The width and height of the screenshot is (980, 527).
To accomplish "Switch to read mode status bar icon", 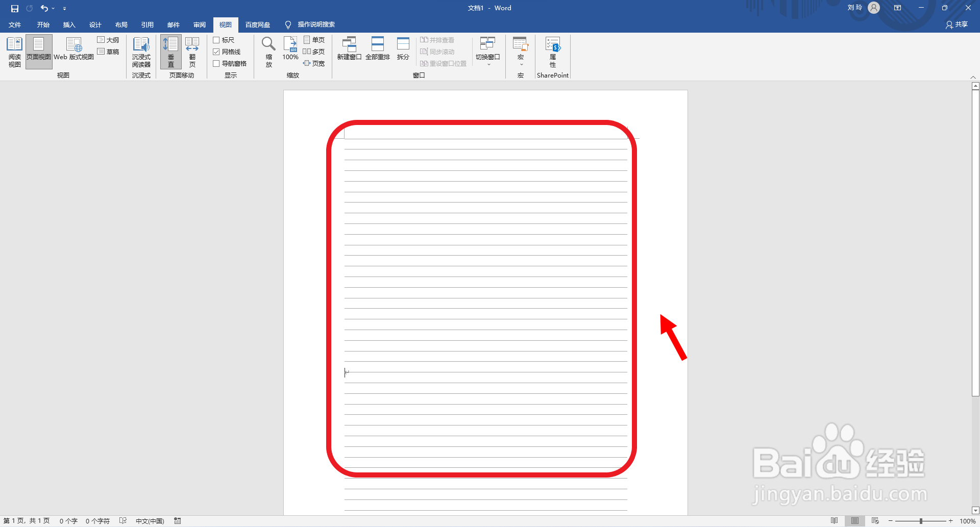I will coord(834,521).
